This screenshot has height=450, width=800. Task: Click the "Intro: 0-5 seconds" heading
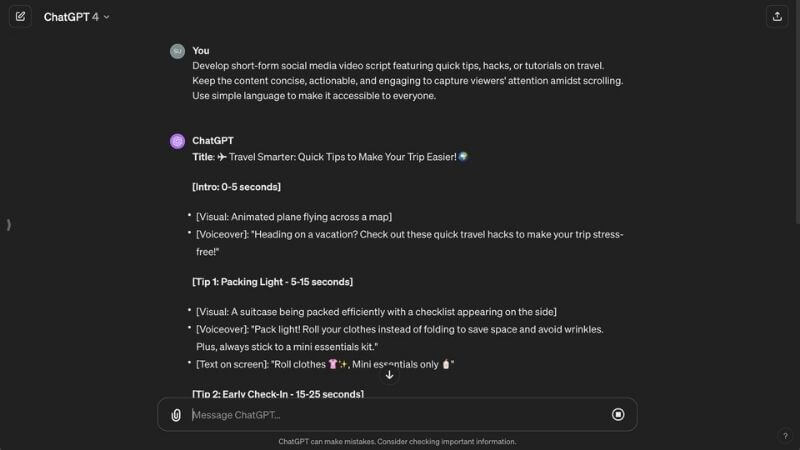[x=236, y=187]
